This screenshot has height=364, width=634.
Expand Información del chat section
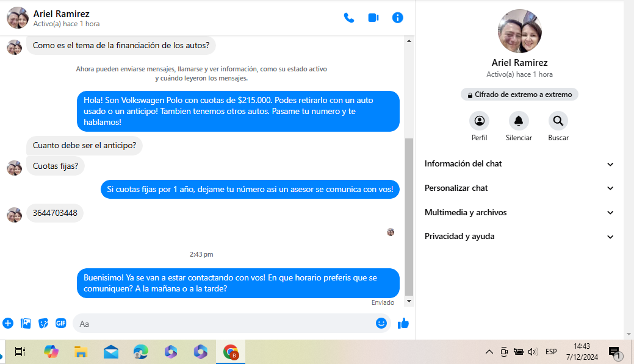[519, 164]
